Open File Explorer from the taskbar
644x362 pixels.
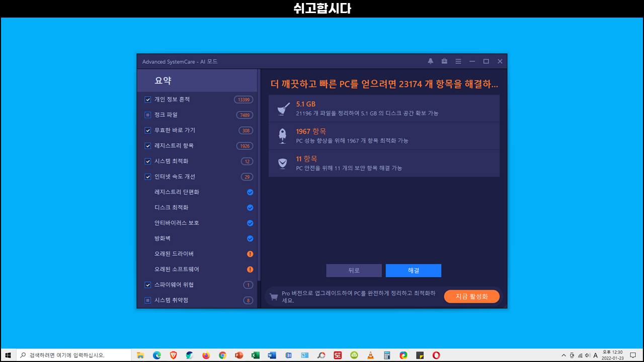click(140, 355)
